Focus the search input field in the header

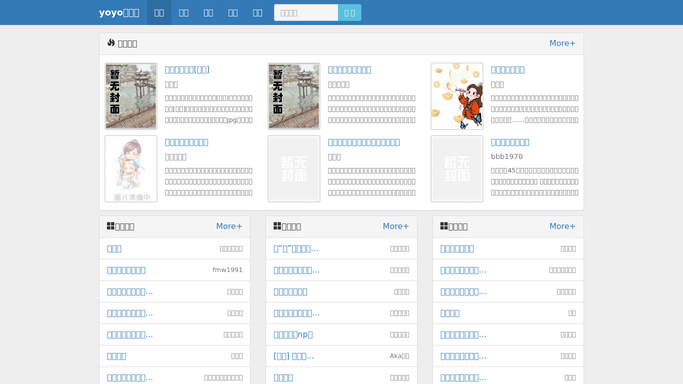point(306,13)
